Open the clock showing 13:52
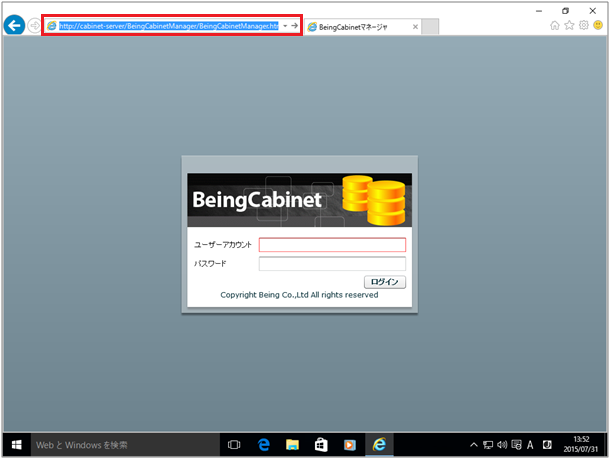611x459 pixels. click(x=581, y=444)
